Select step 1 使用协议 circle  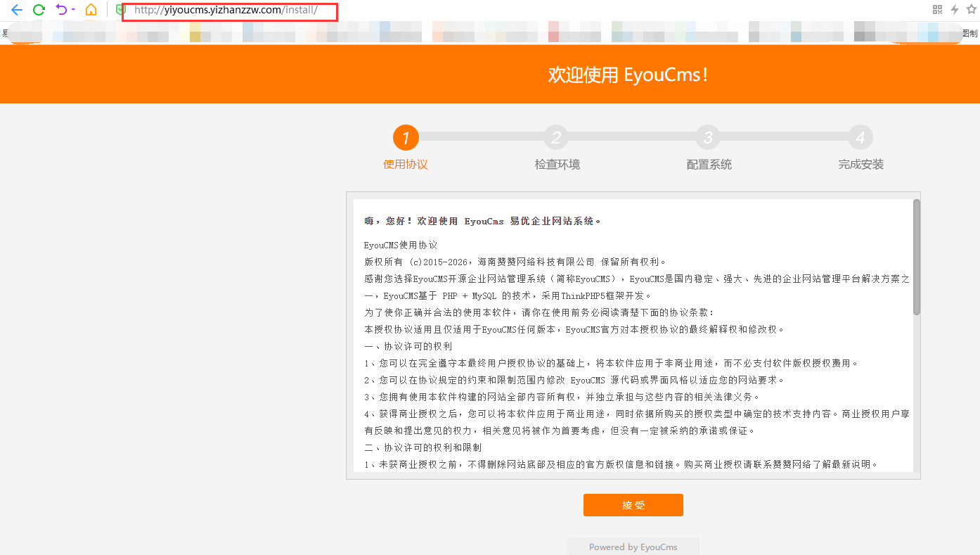click(x=406, y=137)
